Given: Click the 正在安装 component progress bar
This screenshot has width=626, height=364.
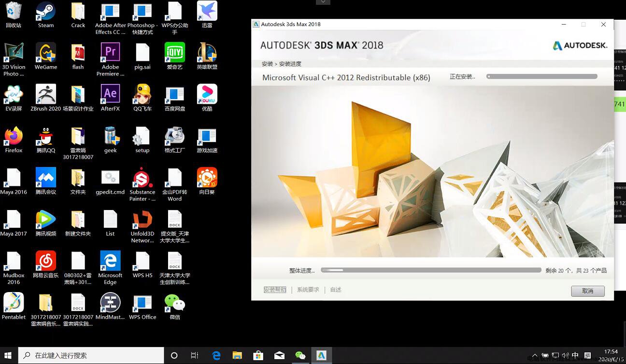Looking at the screenshot, I should [542, 76].
